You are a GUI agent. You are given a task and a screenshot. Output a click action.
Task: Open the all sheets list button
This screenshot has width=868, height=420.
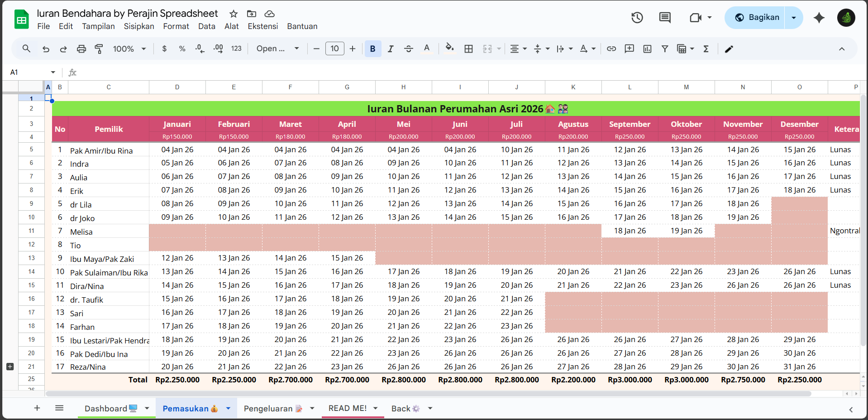point(59,408)
